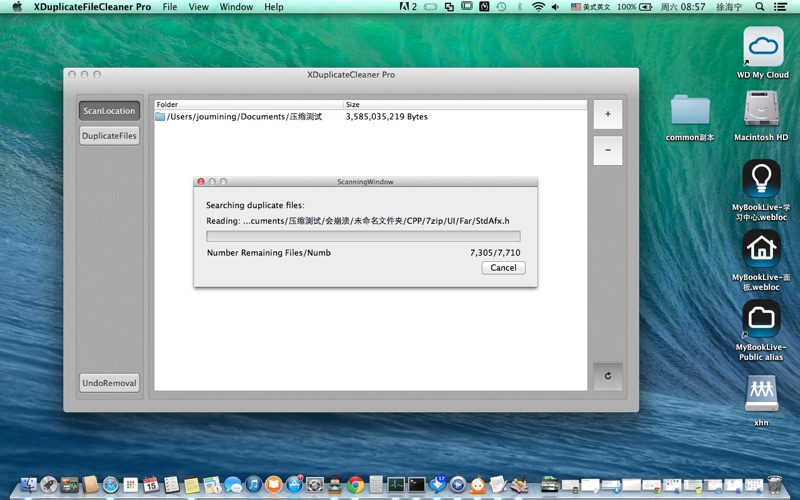Image resolution: width=800 pixels, height=500 pixels.
Task: Open the input language menu
Action: (x=591, y=7)
